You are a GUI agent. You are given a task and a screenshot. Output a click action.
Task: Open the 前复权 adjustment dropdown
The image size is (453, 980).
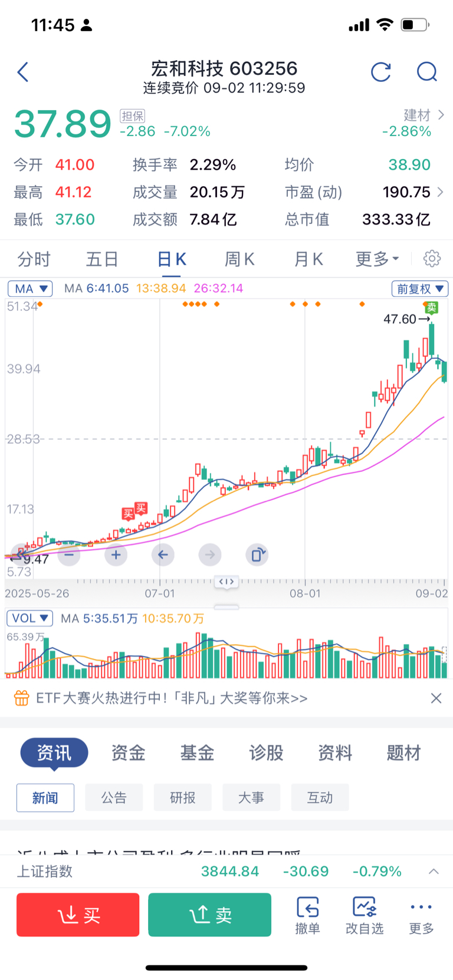coord(420,289)
